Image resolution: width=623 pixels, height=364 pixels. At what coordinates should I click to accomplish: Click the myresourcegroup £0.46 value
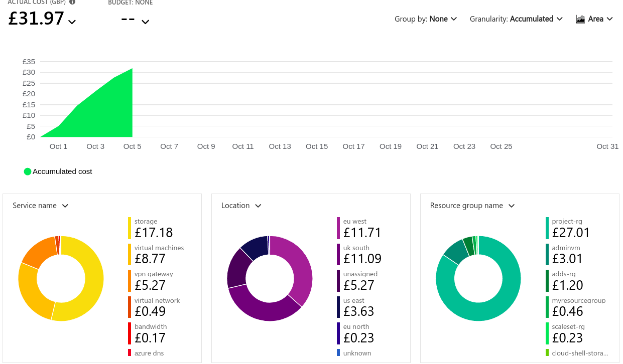tap(567, 311)
